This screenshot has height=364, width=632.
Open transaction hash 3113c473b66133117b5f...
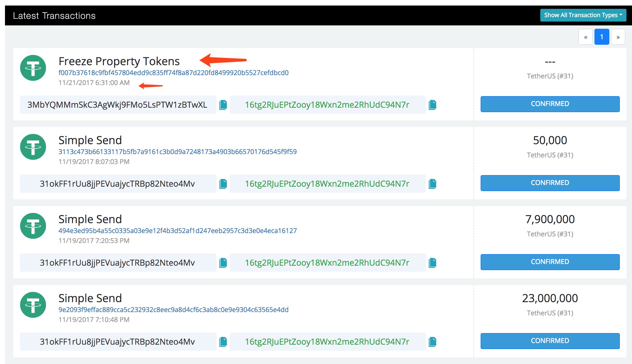pos(178,152)
